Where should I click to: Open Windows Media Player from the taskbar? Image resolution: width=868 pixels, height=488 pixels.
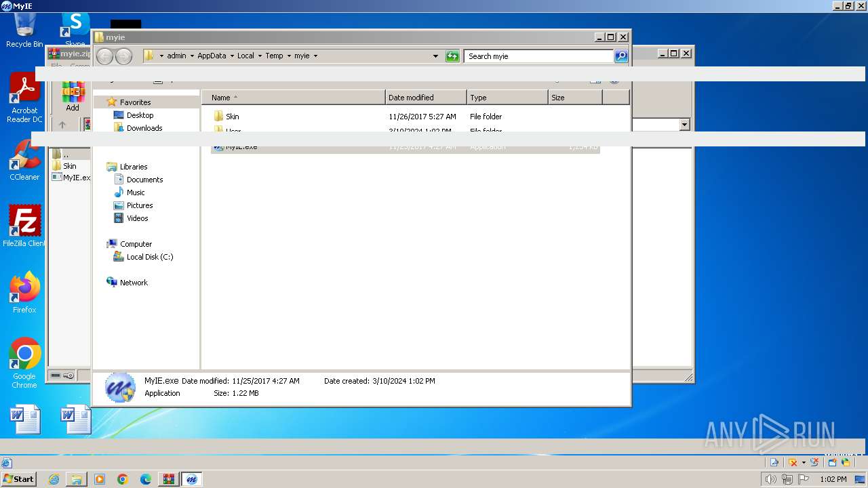coord(100,479)
